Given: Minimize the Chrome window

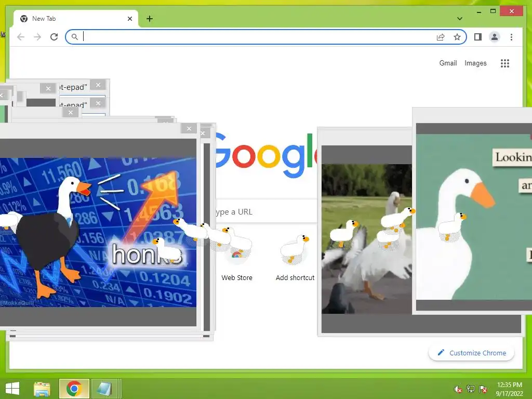Looking at the screenshot, I should tap(478, 11).
